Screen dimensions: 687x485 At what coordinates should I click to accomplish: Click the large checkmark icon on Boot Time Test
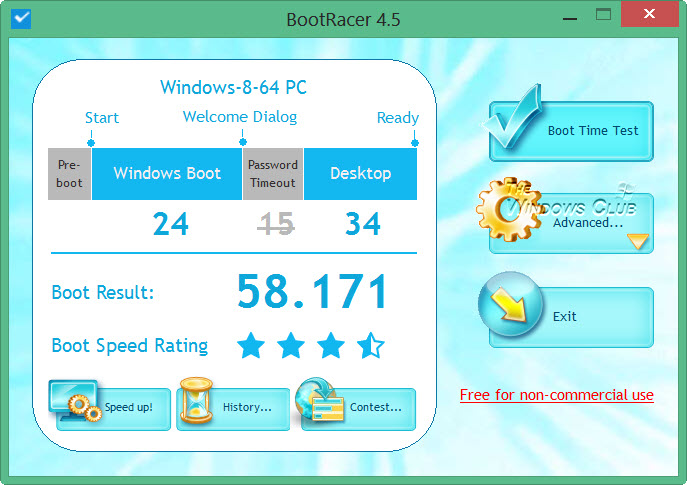pyautogui.click(x=513, y=117)
